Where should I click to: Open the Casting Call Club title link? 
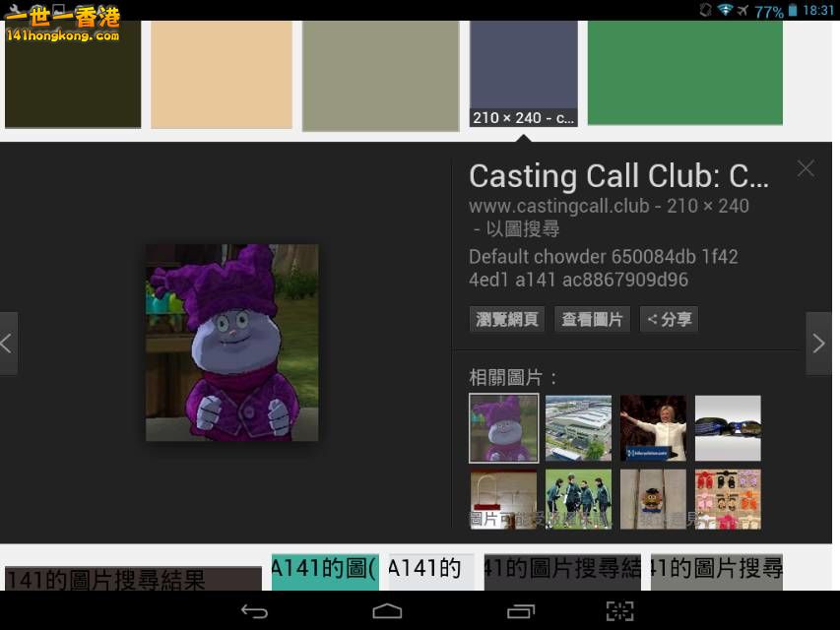[x=618, y=176]
